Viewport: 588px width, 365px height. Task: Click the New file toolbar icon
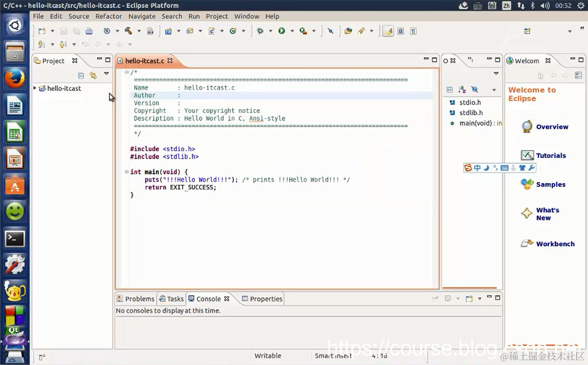(x=42, y=31)
